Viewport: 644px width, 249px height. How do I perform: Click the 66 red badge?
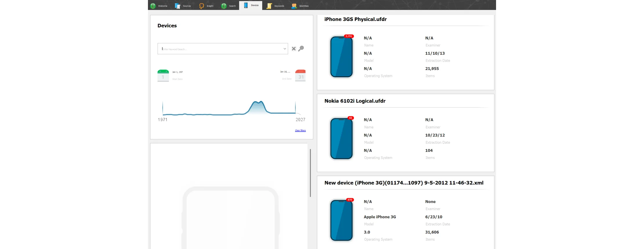tap(350, 118)
